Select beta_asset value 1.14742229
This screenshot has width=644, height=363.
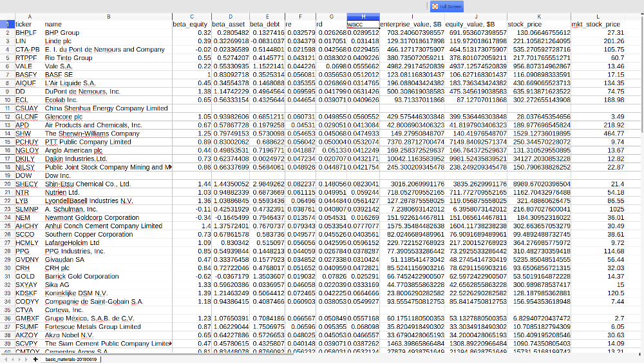[231, 92]
